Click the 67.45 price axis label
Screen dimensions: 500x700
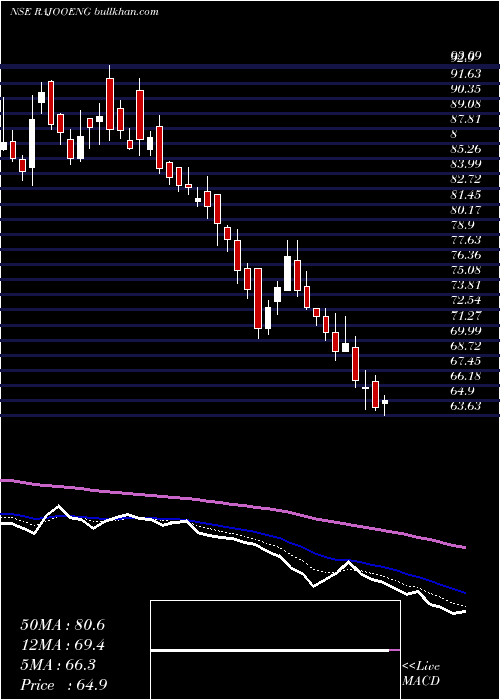465,361
